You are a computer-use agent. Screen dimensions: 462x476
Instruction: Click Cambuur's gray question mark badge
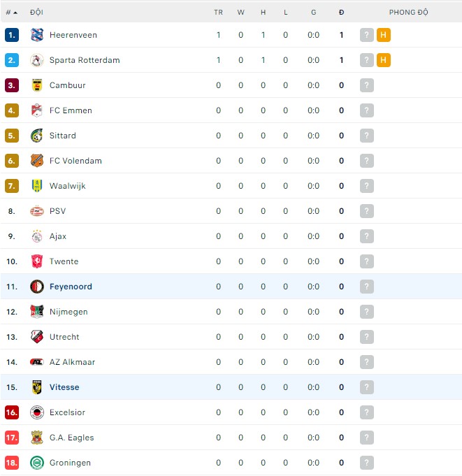(x=367, y=85)
